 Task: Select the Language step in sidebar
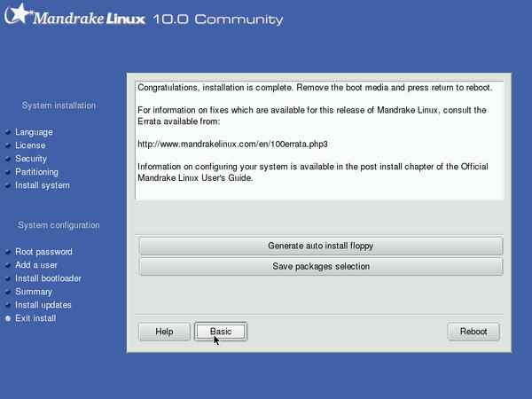click(34, 132)
